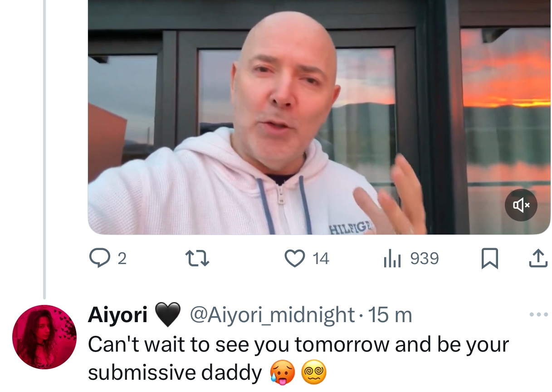Click the dizzy spiral-eyes emoji in reply
The height and width of the screenshot is (392, 552).
pos(314,374)
